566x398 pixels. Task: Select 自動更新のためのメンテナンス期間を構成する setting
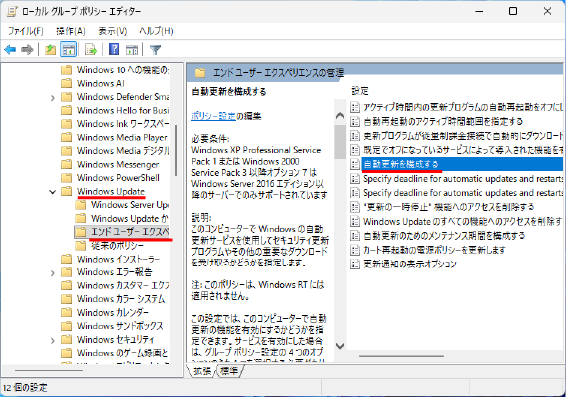point(444,236)
